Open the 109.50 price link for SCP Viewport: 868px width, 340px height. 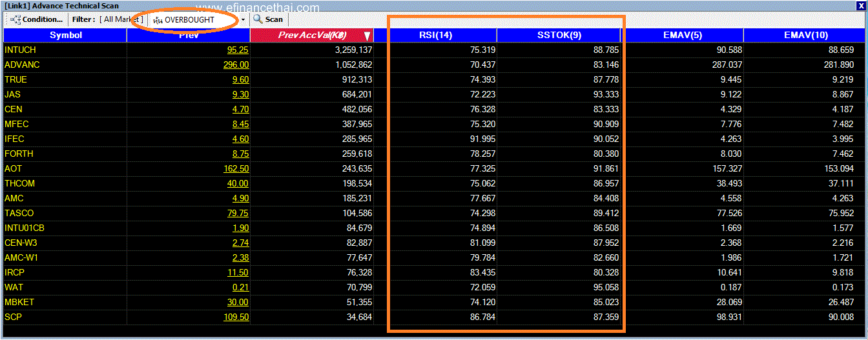[236, 317]
